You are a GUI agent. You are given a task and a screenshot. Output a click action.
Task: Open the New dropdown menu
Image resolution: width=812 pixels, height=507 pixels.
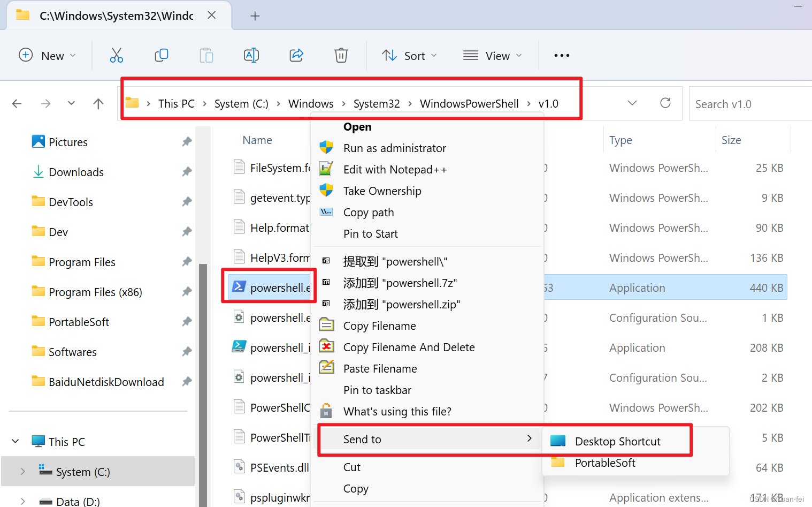(47, 56)
